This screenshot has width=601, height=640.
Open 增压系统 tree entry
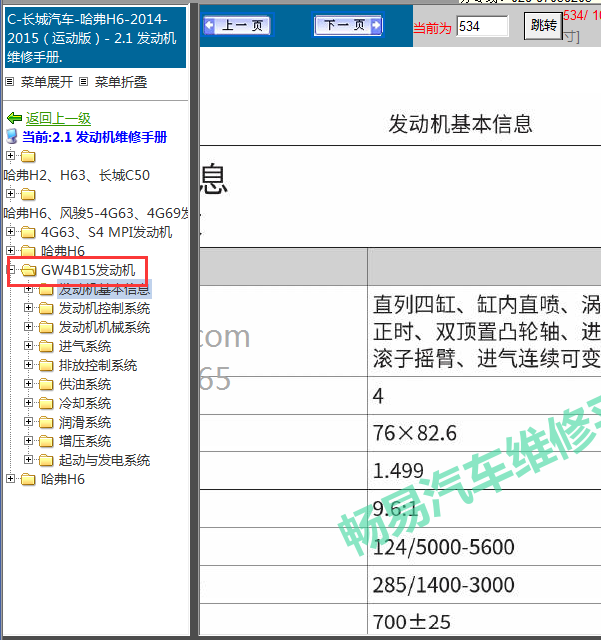pos(85,441)
